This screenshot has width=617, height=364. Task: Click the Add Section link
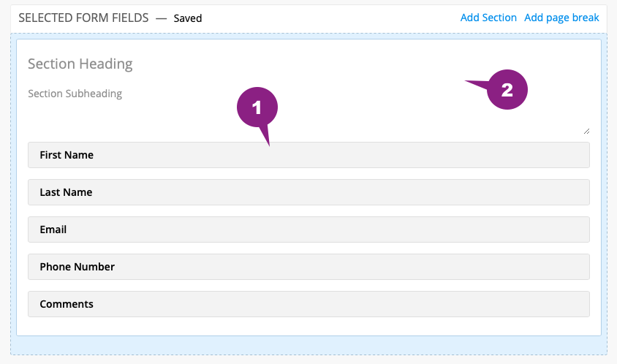click(x=488, y=18)
